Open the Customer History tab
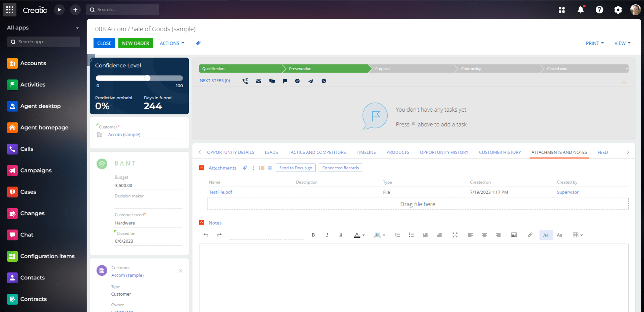644x312 pixels. point(500,152)
